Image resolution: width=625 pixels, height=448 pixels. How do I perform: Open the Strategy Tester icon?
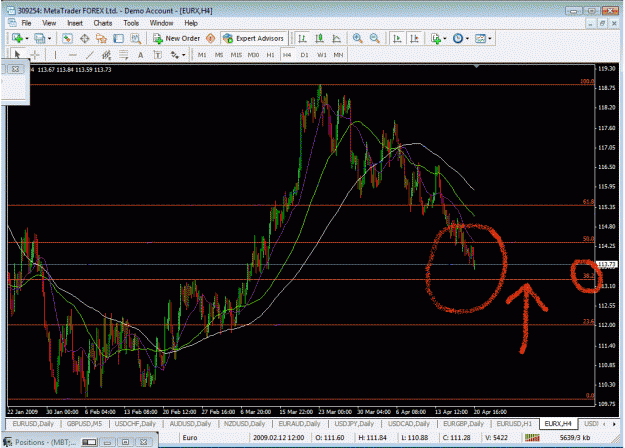tap(136, 38)
